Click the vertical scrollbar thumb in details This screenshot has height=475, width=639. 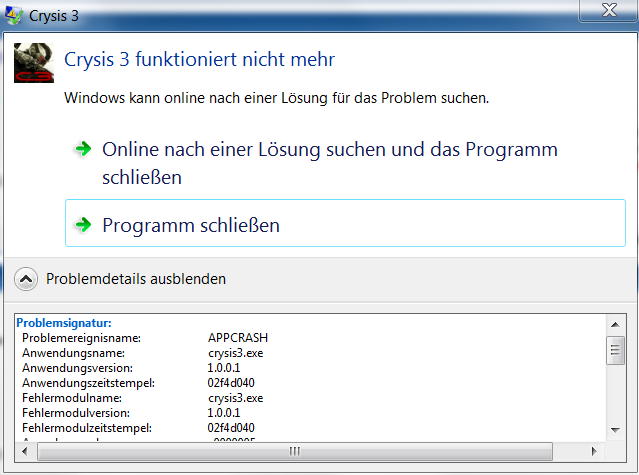pos(615,350)
